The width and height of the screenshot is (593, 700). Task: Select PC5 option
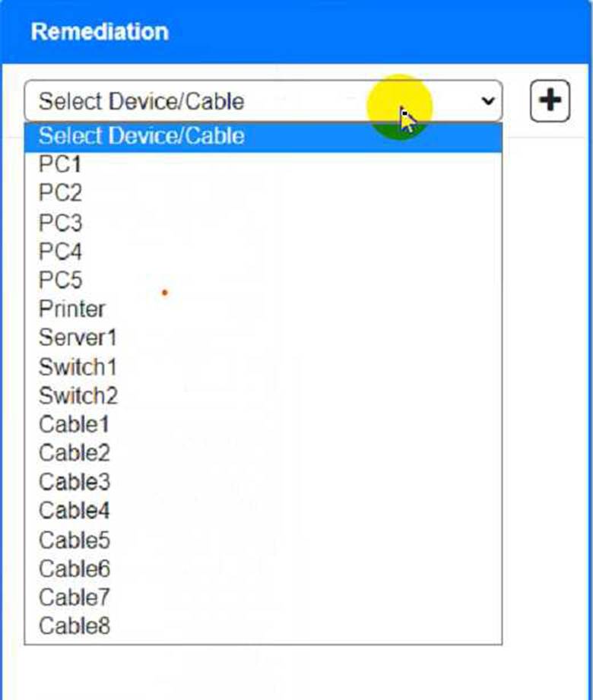[264, 280]
